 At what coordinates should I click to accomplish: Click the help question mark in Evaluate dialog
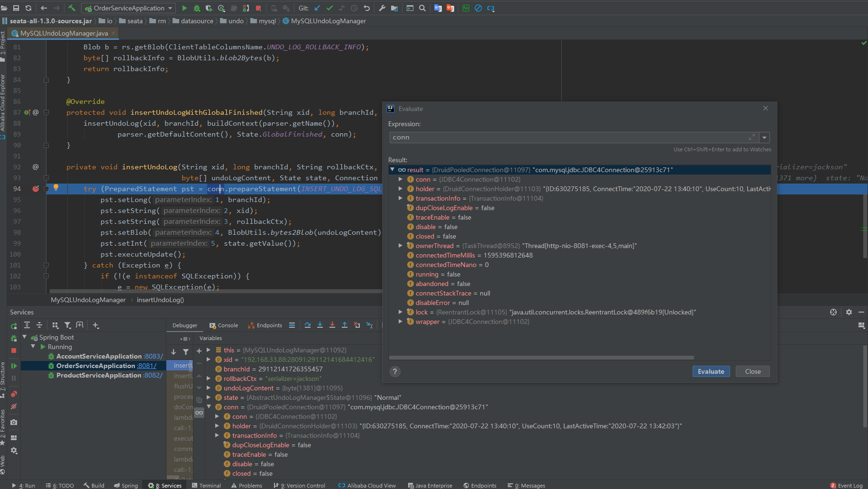395,371
